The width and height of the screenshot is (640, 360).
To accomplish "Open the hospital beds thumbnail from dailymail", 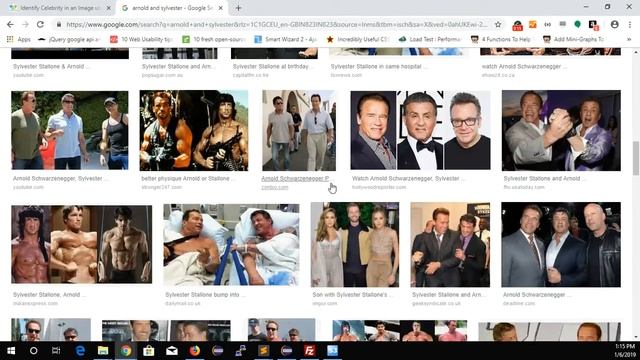I will pyautogui.click(x=231, y=244).
